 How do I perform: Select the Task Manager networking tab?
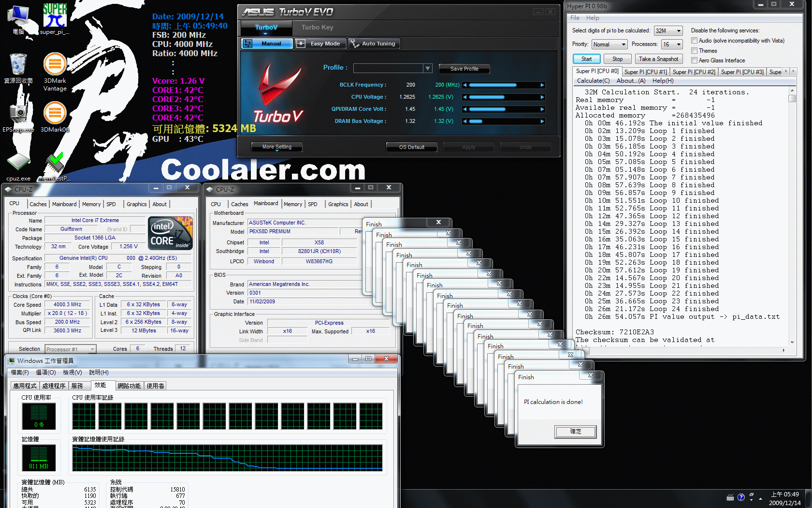129,386
